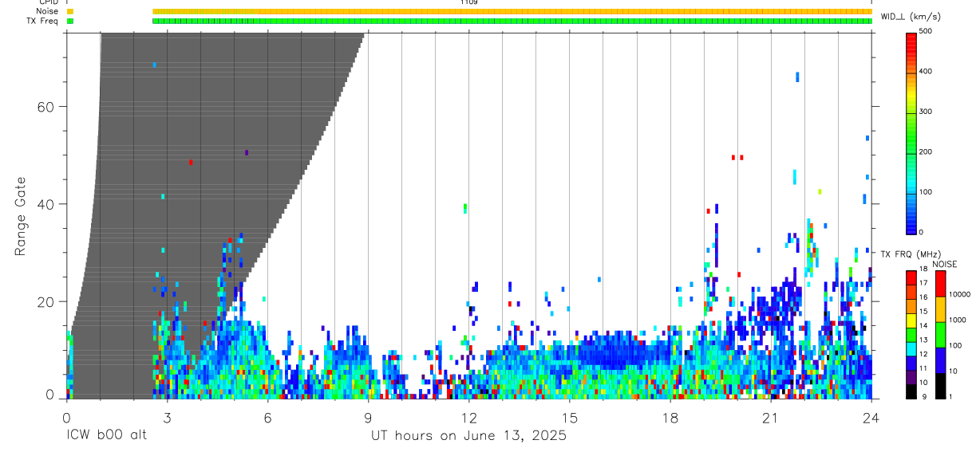
Task: Click the 400 tick on width color bar
Action: pyautogui.click(x=926, y=72)
